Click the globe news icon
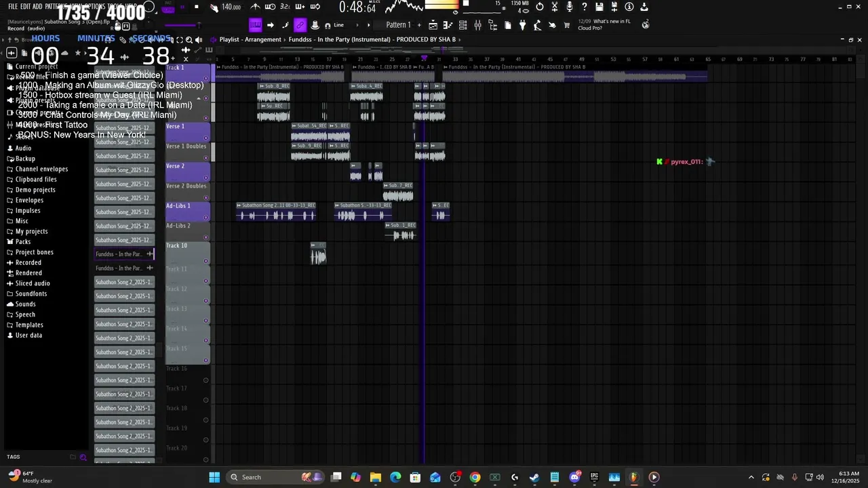This screenshot has width=868, height=488. click(x=646, y=24)
